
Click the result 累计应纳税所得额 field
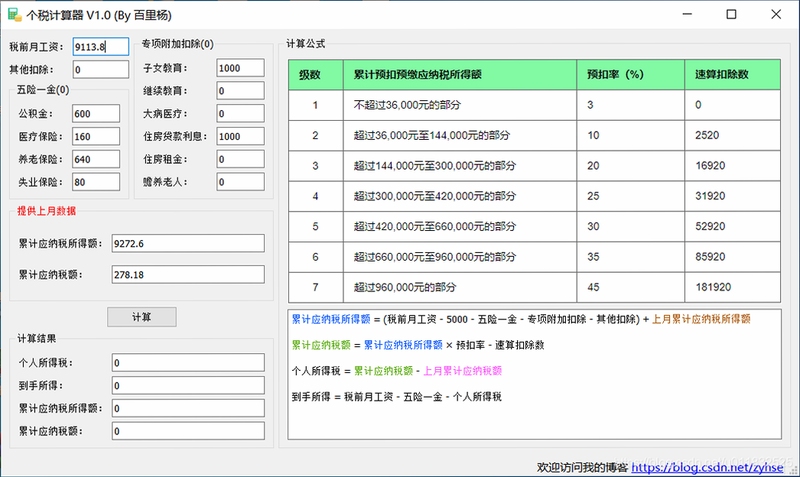pos(188,408)
